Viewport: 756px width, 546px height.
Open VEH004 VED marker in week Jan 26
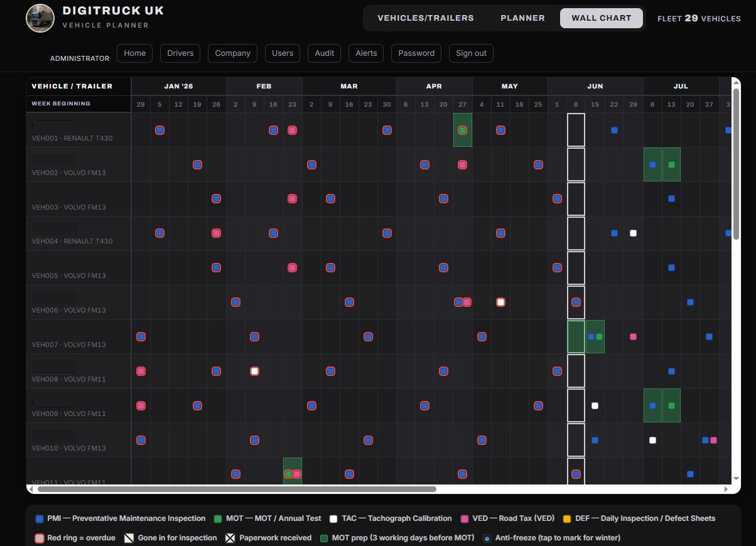(x=216, y=233)
